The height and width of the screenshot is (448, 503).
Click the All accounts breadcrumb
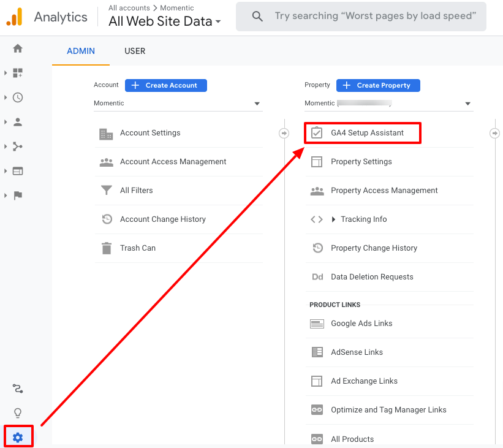tap(129, 8)
